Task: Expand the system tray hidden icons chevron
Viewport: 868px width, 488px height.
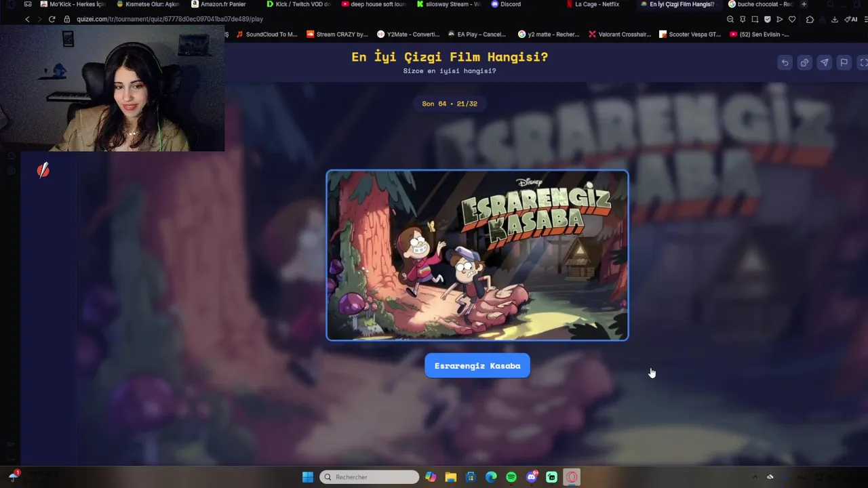Action: click(x=755, y=477)
